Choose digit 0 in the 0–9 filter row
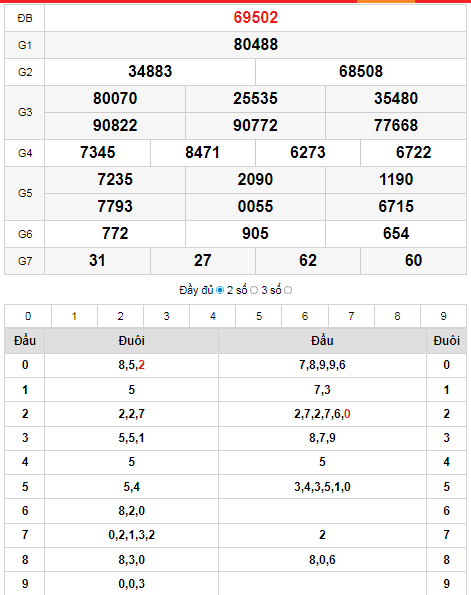 pyautogui.click(x=28, y=316)
